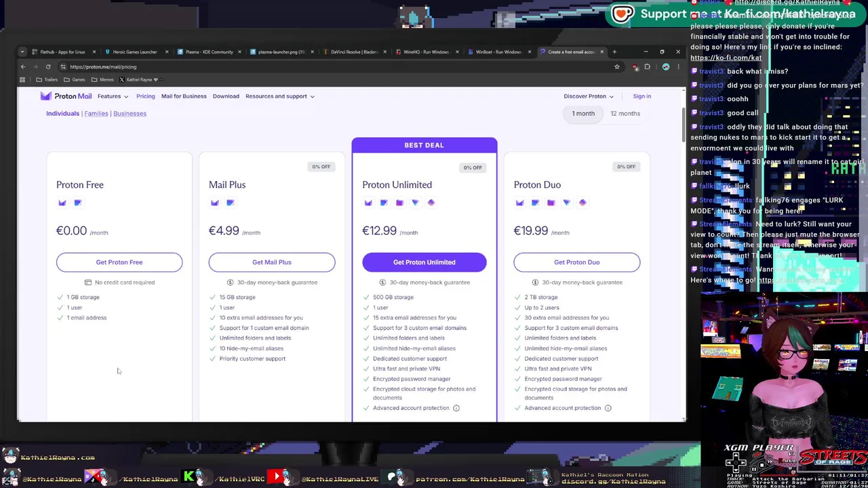
Task: Click the Pass icon under Proton Duo
Action: pyautogui.click(x=583, y=203)
